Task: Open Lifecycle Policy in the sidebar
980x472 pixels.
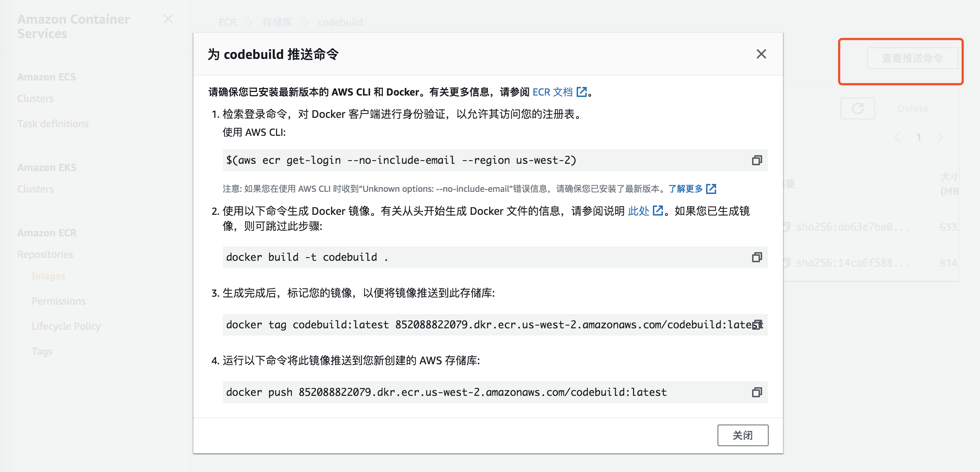Action: [x=66, y=326]
